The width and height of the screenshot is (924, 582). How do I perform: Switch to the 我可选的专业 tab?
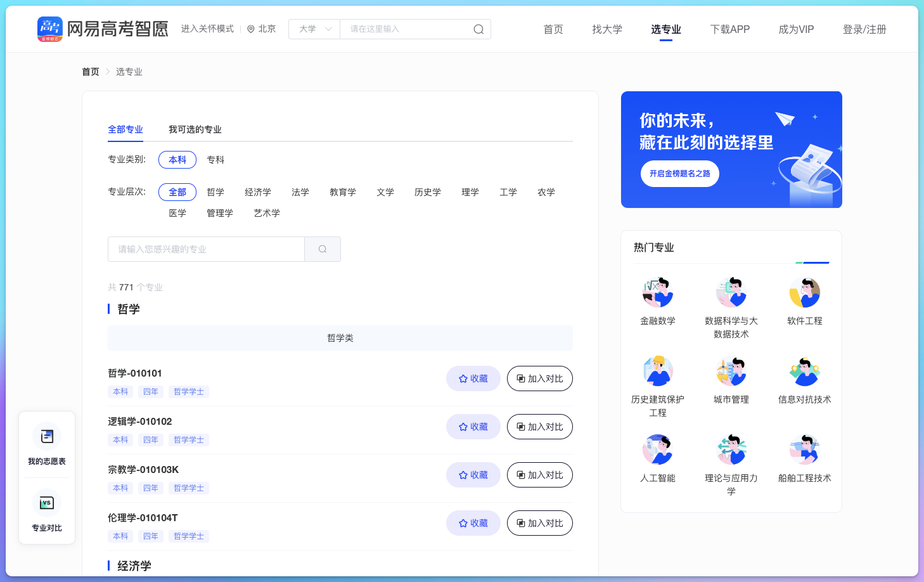195,129
